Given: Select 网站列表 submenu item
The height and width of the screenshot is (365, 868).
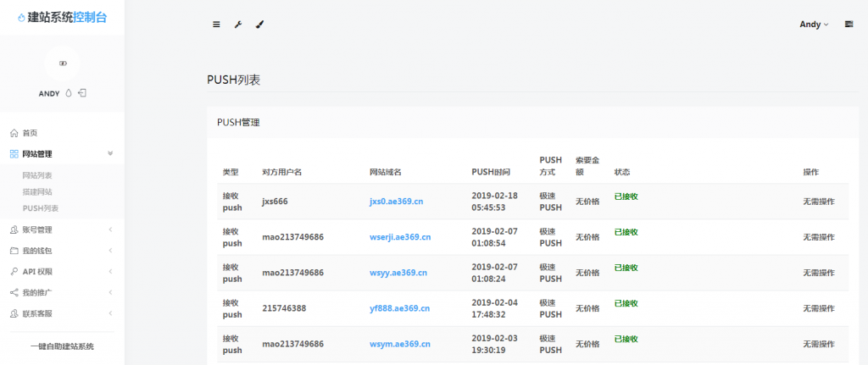Looking at the screenshot, I should point(37,175).
